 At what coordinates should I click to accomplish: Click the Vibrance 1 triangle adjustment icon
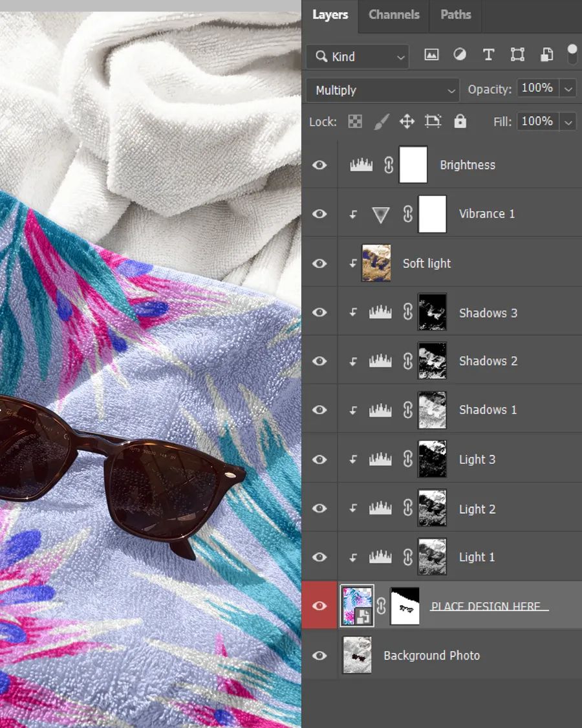(381, 214)
